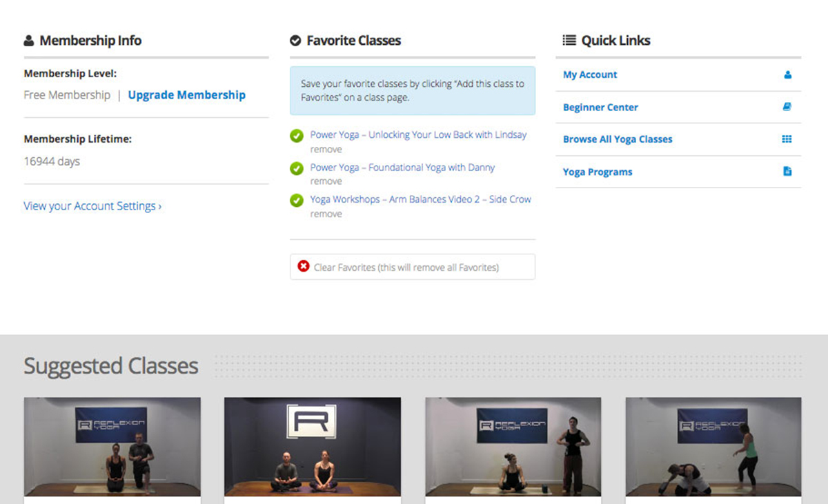Image resolution: width=828 pixels, height=504 pixels.
Task: Click the Membership Lifetime label
Action: [78, 139]
